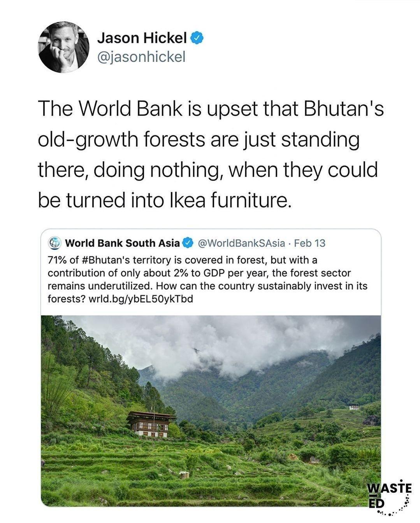Select the flag atop the Bhutanese house
Viewport: 420px width, 523px height.
tap(151, 408)
